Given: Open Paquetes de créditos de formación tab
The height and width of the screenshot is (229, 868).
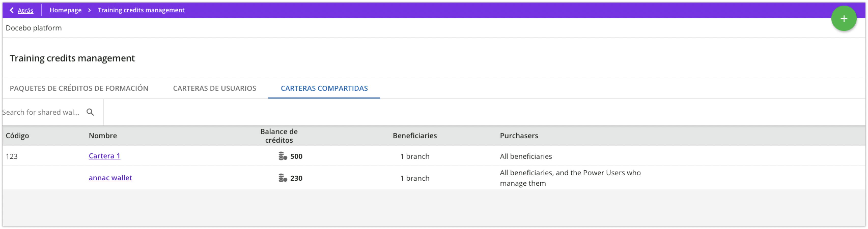Looking at the screenshot, I should 79,88.
